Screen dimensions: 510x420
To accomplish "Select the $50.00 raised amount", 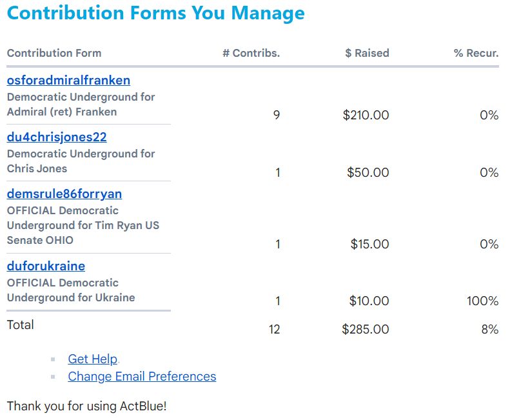I will click(368, 172).
